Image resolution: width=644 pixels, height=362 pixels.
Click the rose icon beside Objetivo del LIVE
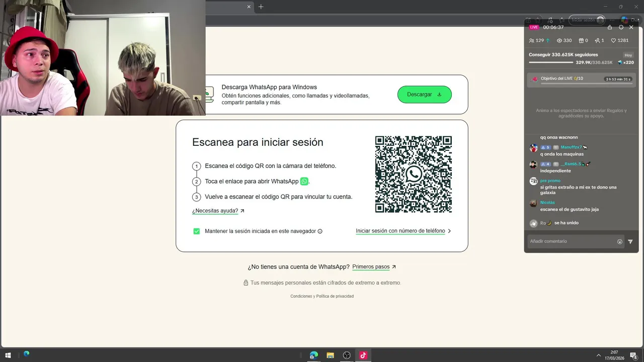(535, 79)
